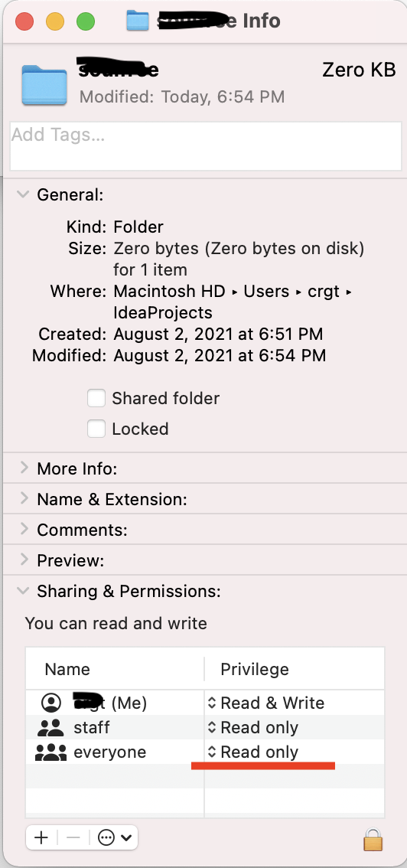
Task: Tick the Locked checkbox
Action: 96,429
